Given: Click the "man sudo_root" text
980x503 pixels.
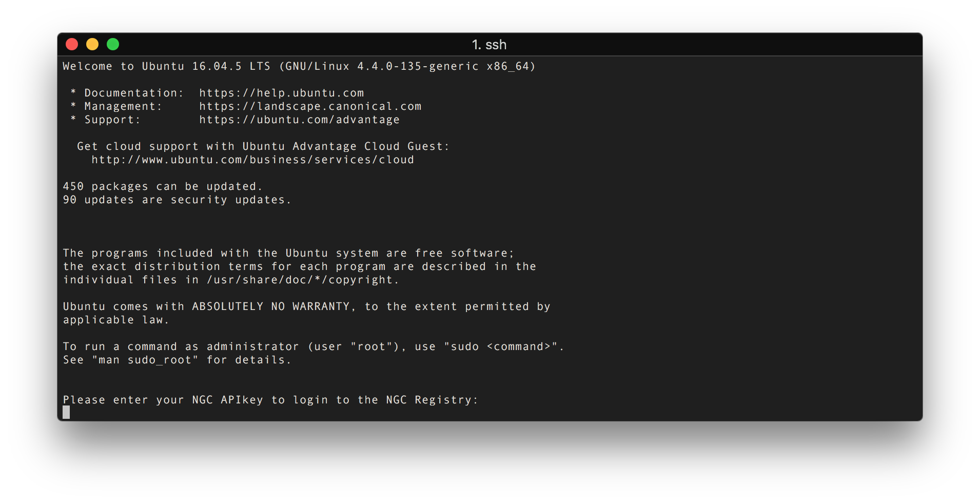Looking at the screenshot, I should 145,360.
